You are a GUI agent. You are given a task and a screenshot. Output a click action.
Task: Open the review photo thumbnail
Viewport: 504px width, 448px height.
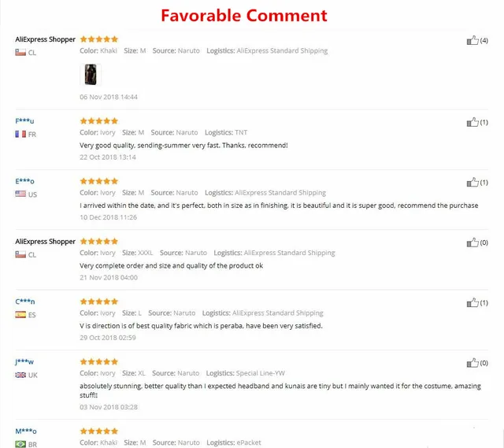[91, 75]
